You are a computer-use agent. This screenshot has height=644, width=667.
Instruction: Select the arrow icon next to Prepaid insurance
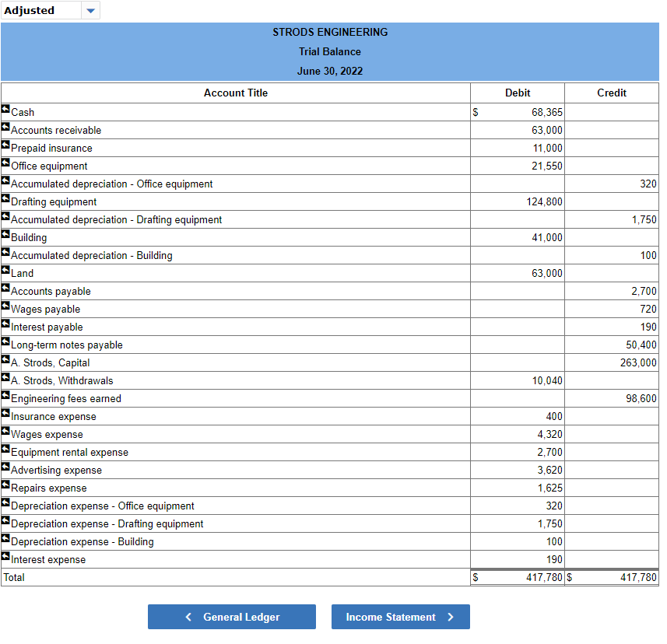(x=5, y=145)
